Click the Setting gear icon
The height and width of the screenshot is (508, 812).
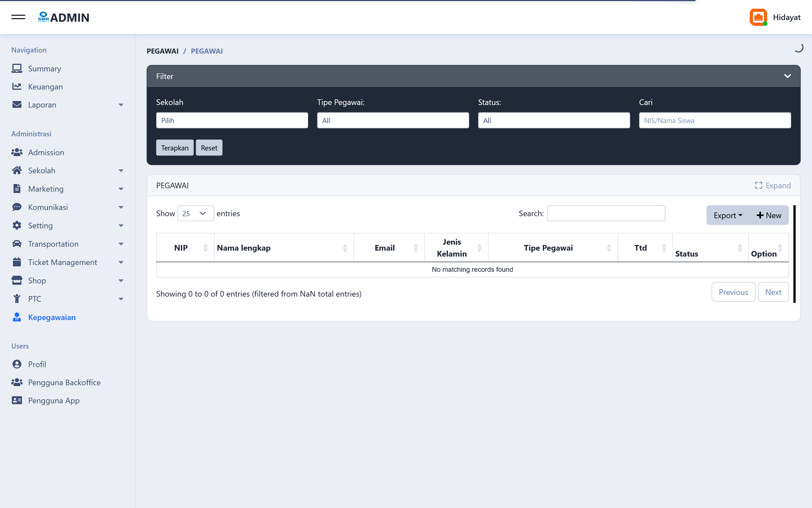point(17,225)
